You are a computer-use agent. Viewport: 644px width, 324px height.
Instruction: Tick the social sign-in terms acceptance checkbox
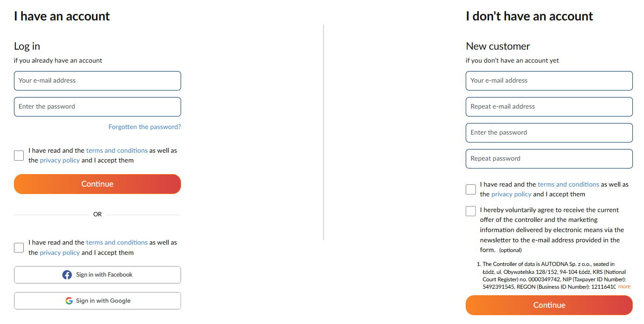pos(19,247)
